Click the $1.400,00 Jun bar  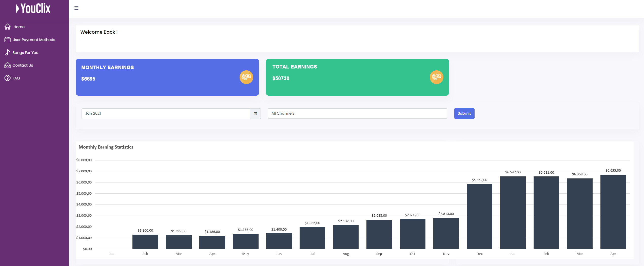pyautogui.click(x=279, y=241)
